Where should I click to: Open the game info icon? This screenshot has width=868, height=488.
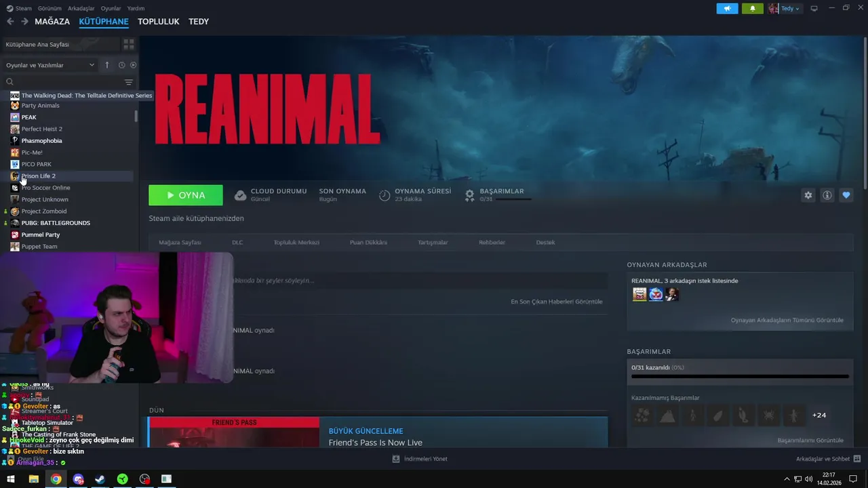pos(827,195)
